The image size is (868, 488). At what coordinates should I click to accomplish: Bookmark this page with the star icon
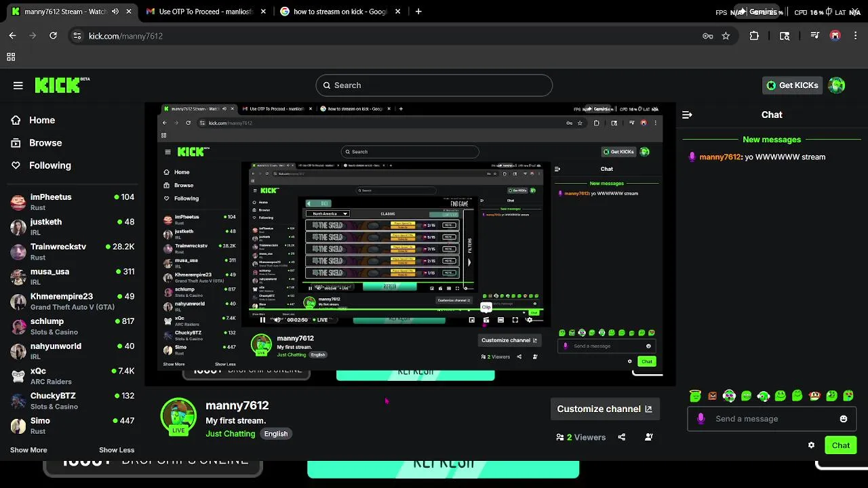click(x=726, y=36)
